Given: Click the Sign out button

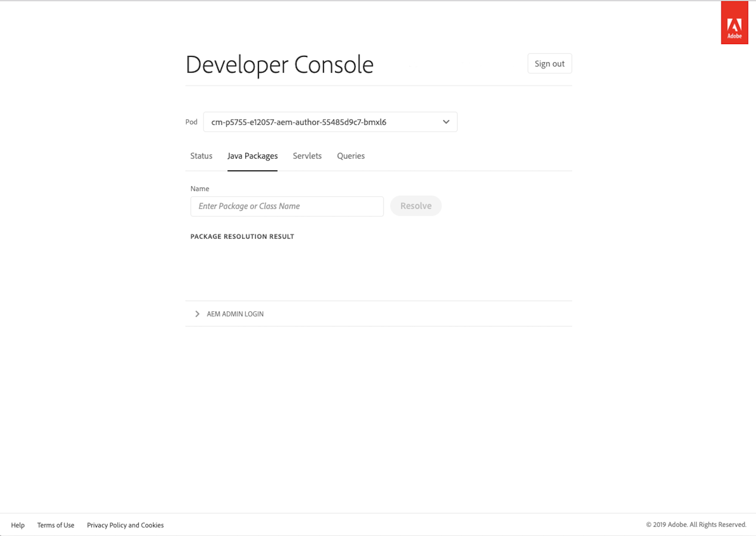Looking at the screenshot, I should 549,64.
